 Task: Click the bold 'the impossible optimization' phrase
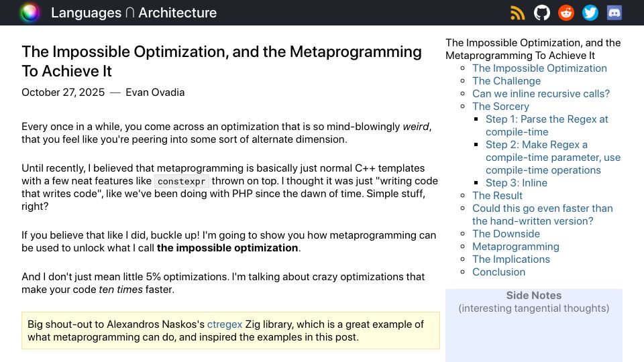pos(227,248)
